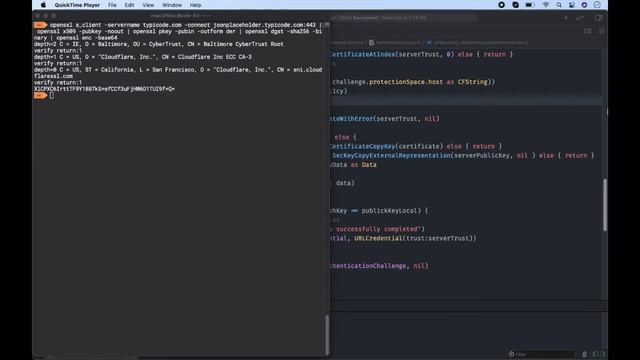The height and width of the screenshot is (360, 640).
Task: Open the Apple menu
Action: point(43,5)
